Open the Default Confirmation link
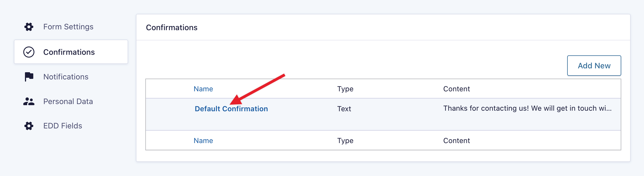 (231, 109)
